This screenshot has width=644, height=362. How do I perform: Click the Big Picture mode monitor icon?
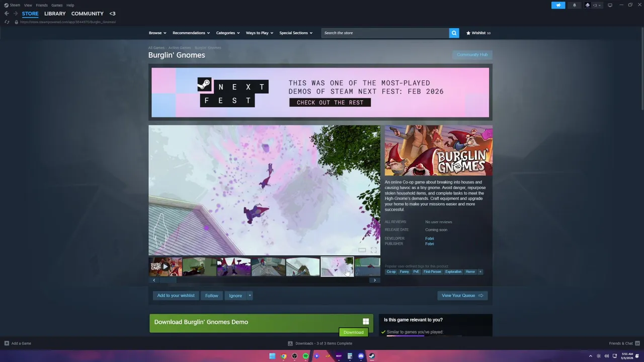pos(610,5)
